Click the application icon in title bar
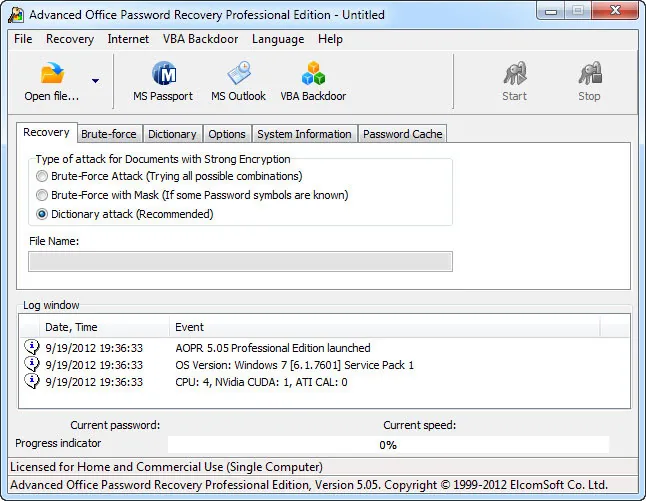Screen dimensions: 646x501 16,14
